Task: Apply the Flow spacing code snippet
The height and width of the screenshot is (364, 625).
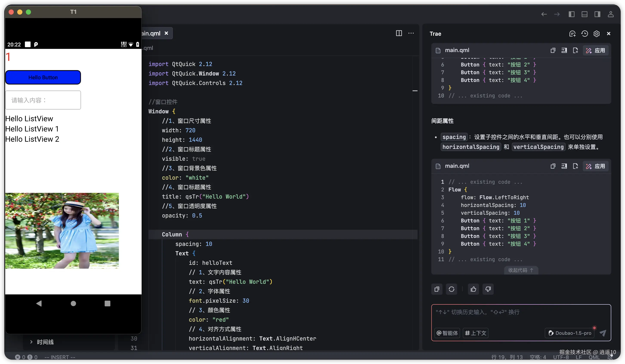Action: tap(595, 166)
